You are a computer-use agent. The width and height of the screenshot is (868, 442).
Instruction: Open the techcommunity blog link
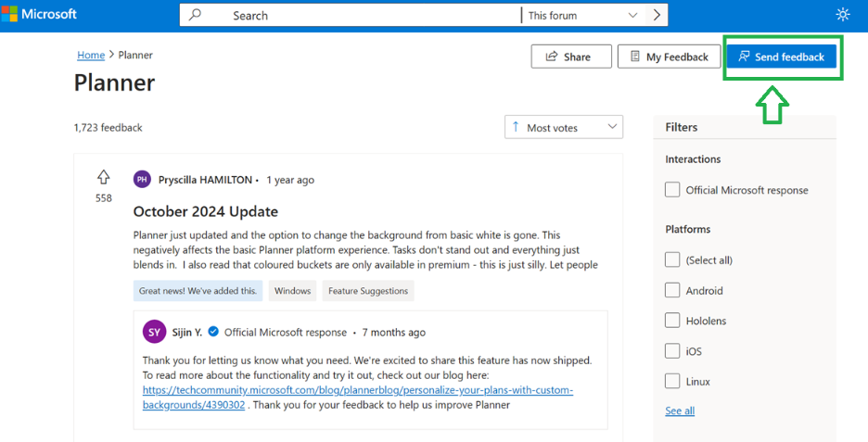coord(358,398)
